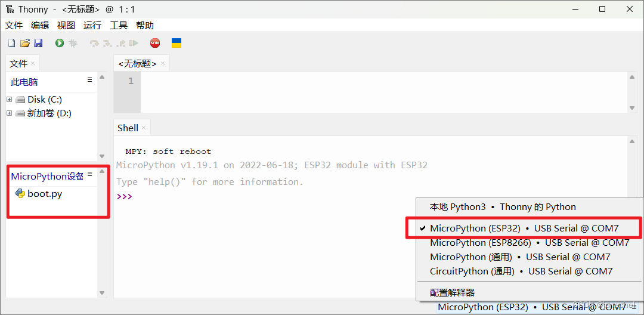Select boot.py in the device files

(45, 193)
